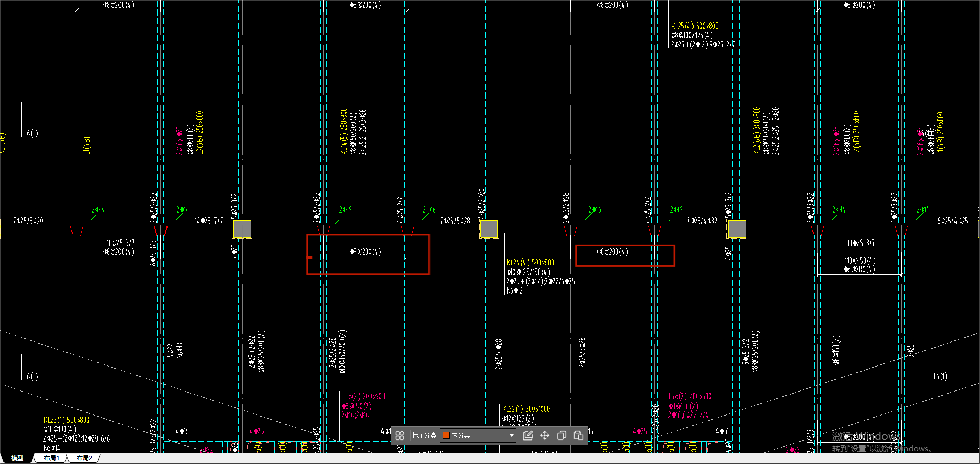The height and width of the screenshot is (464, 980).
Task: Select the 7⌀25/5⌀28 rebar text
Action: point(455,221)
